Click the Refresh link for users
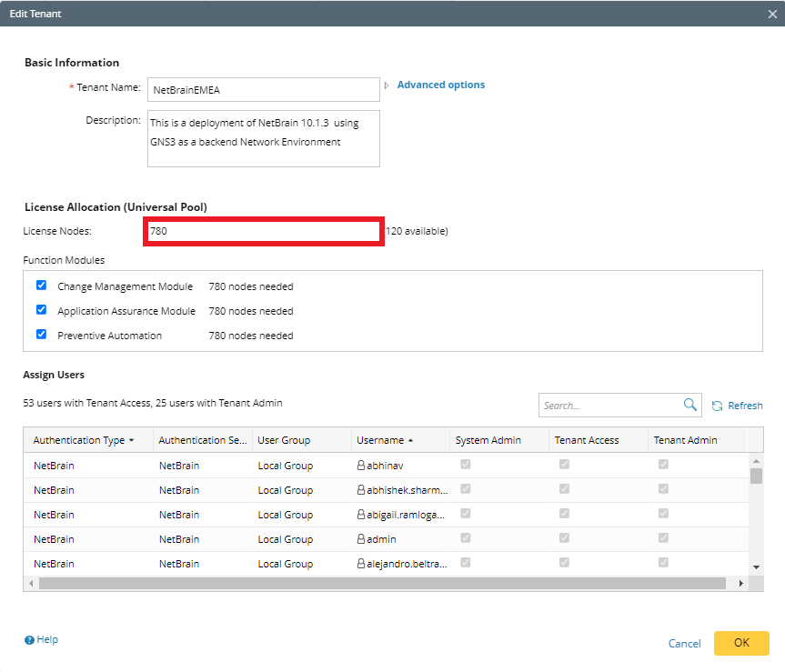 click(x=745, y=406)
